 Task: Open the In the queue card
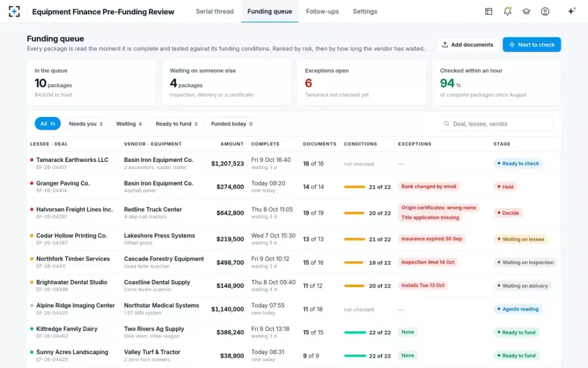(x=91, y=82)
